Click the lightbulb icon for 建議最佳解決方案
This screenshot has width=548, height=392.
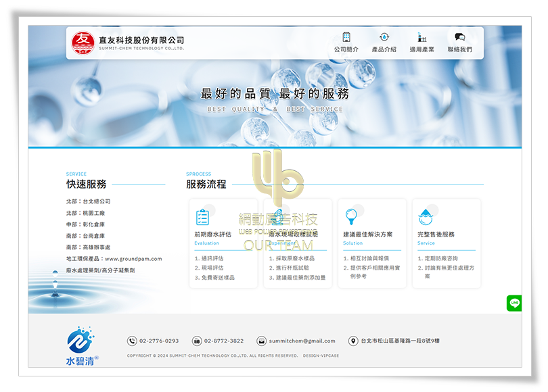pos(350,217)
